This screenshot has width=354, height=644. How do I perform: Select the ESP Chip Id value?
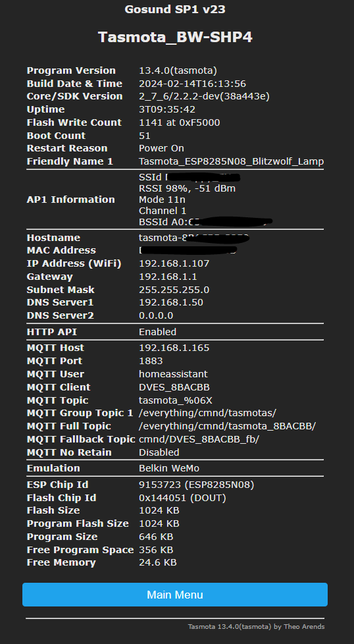click(197, 485)
